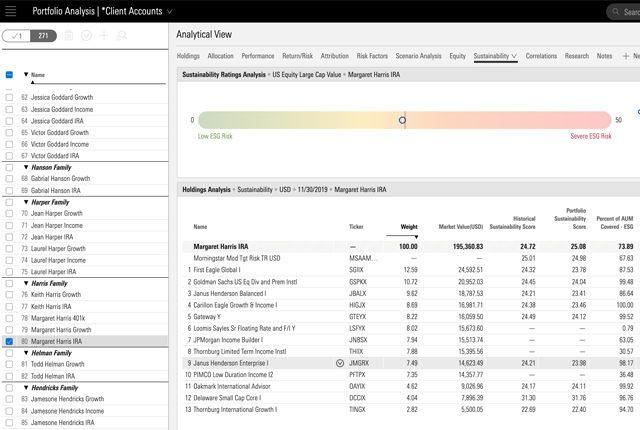Sort holdings by the Weight column header
The image size is (640, 430).
pos(408,227)
